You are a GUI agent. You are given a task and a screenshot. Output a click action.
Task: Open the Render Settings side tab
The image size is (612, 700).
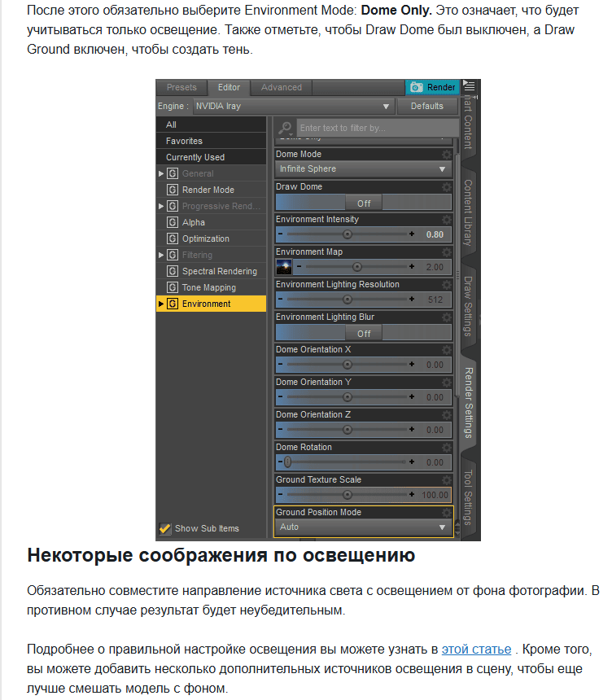click(x=468, y=403)
